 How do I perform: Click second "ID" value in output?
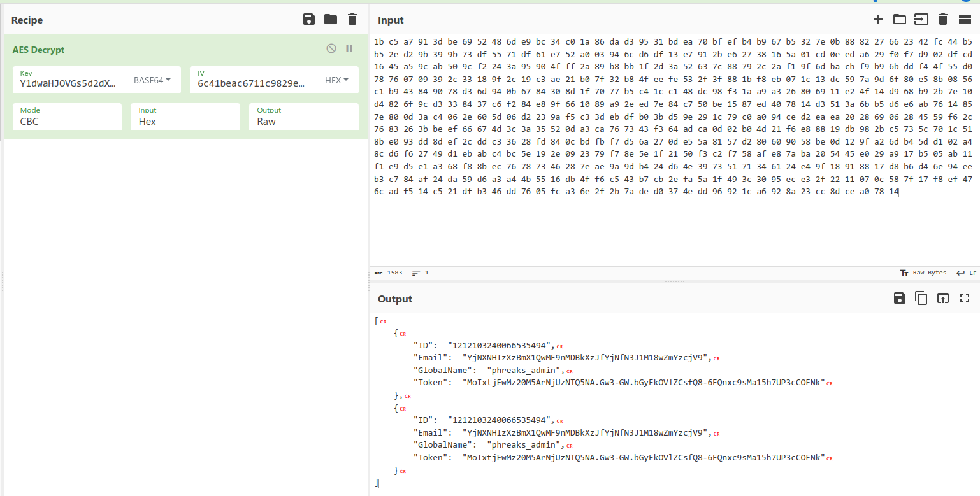[501, 420]
